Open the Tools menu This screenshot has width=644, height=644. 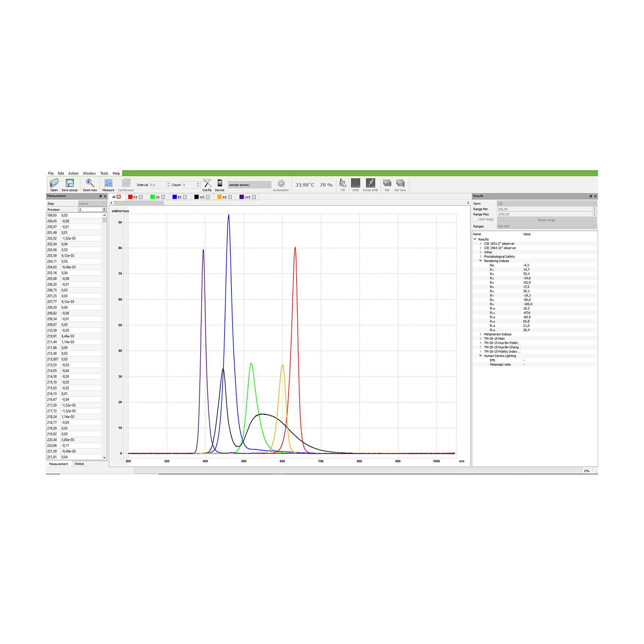coord(104,173)
